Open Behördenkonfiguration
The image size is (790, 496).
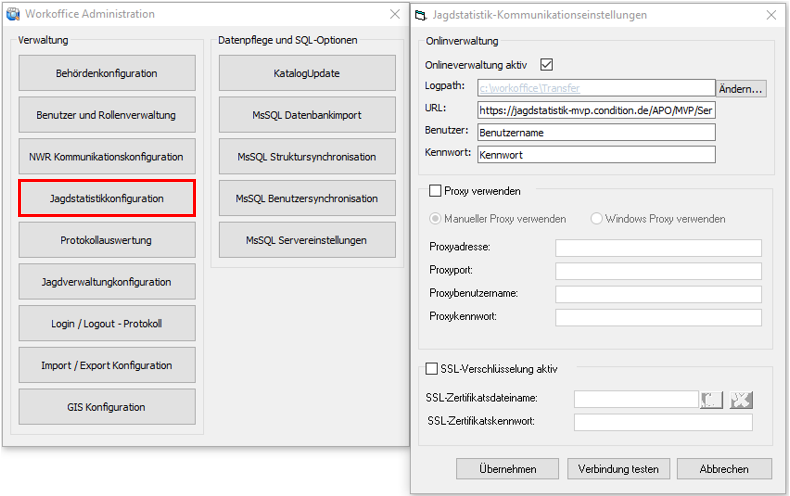click(107, 73)
